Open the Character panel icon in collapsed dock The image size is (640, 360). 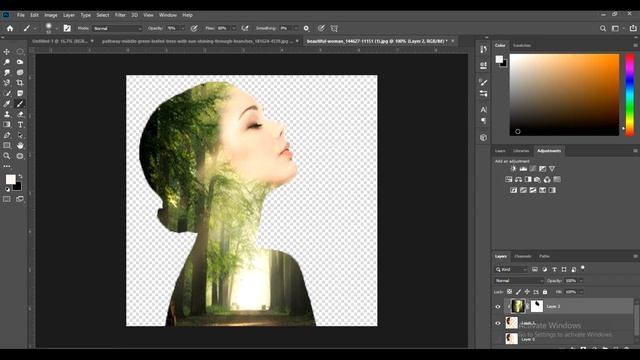484,110
